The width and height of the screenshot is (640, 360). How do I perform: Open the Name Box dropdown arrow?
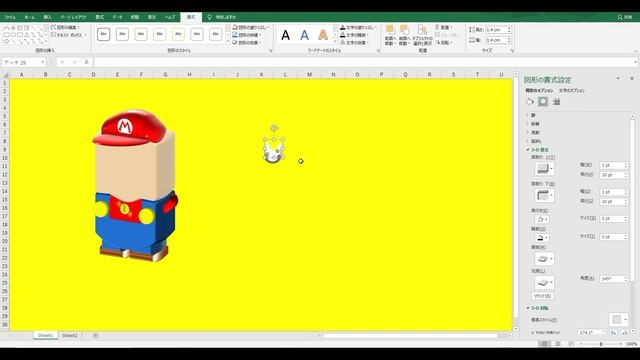point(42,62)
